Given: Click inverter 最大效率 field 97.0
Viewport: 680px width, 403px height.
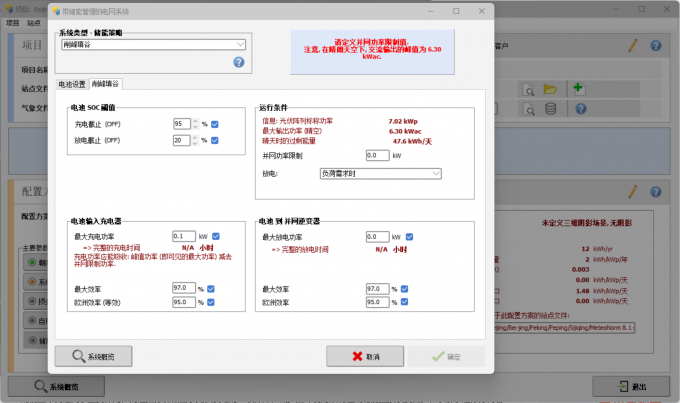Looking at the screenshot, I should (378, 289).
